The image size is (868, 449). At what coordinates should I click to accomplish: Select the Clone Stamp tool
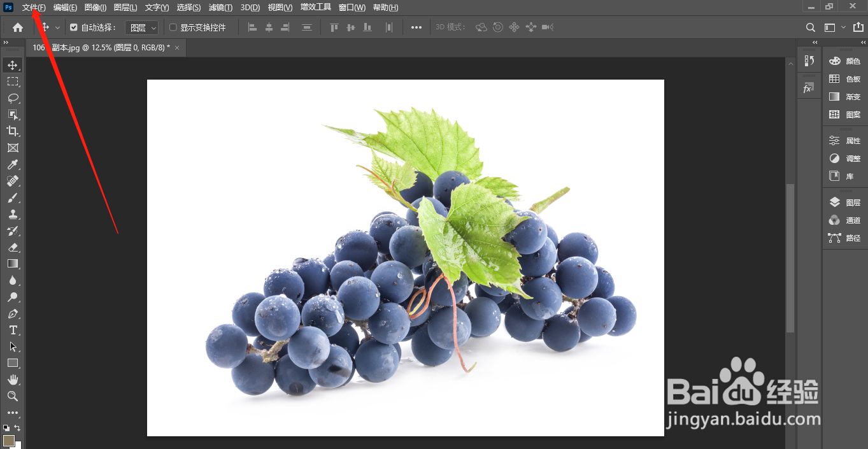(13, 214)
